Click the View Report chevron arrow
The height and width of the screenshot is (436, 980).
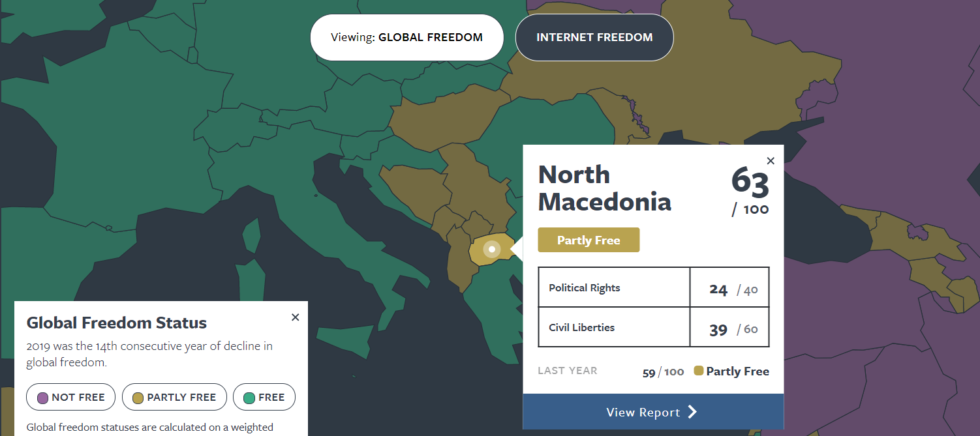[x=692, y=412]
